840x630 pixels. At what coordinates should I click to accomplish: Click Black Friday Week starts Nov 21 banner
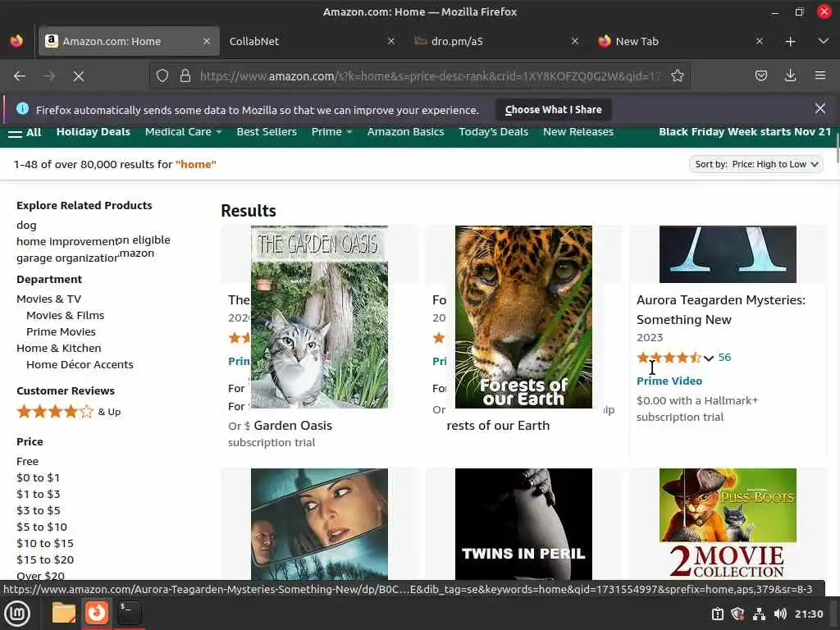coord(745,132)
